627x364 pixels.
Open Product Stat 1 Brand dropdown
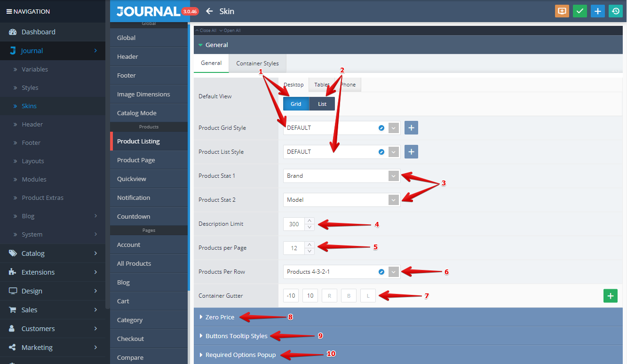pyautogui.click(x=342, y=176)
